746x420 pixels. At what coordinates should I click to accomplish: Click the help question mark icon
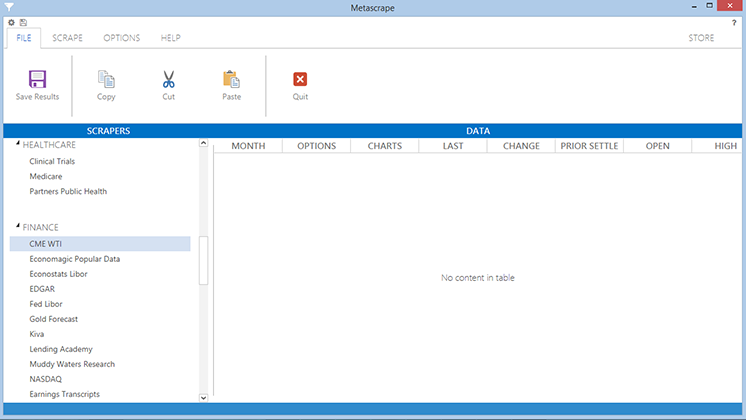pyautogui.click(x=734, y=22)
